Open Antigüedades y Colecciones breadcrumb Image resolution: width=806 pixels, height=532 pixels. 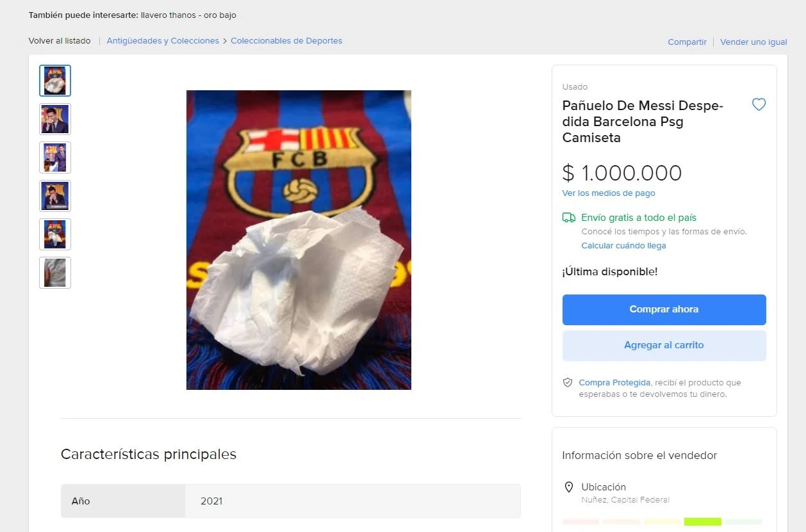tap(162, 40)
